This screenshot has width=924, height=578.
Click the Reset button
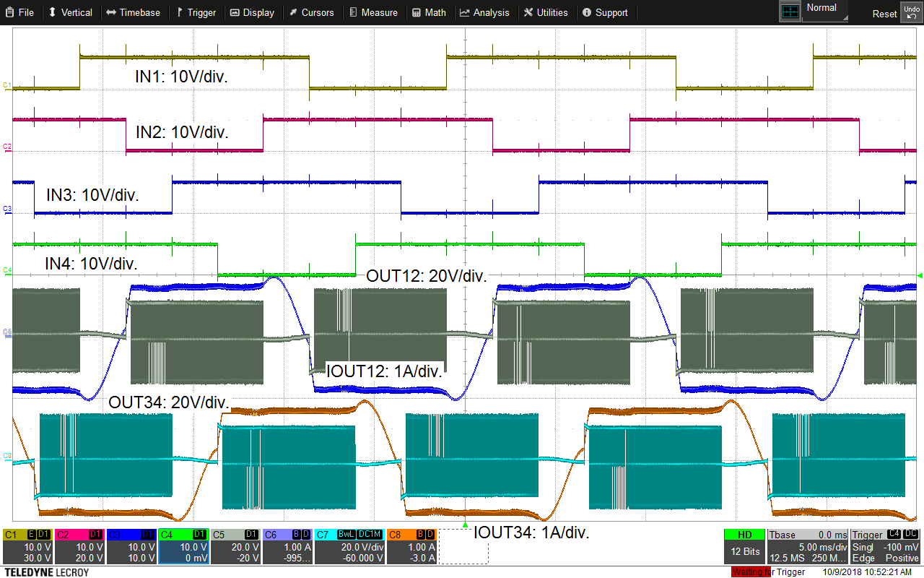click(x=884, y=13)
